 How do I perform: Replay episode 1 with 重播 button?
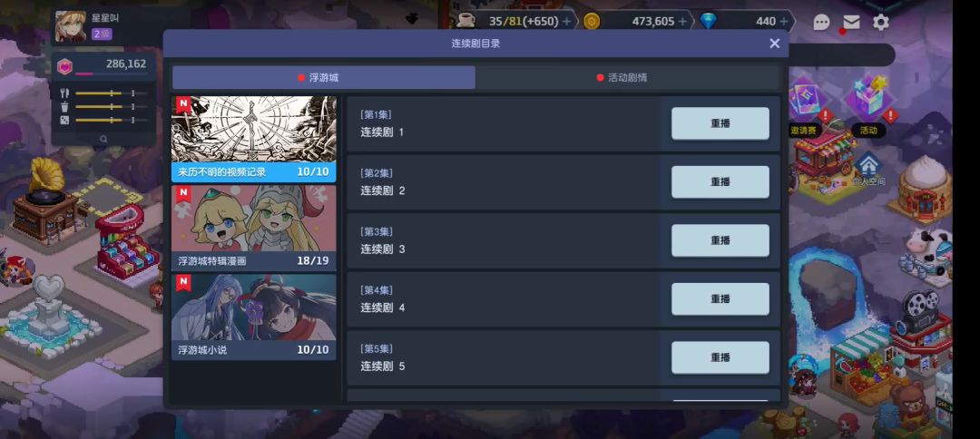[x=720, y=123]
